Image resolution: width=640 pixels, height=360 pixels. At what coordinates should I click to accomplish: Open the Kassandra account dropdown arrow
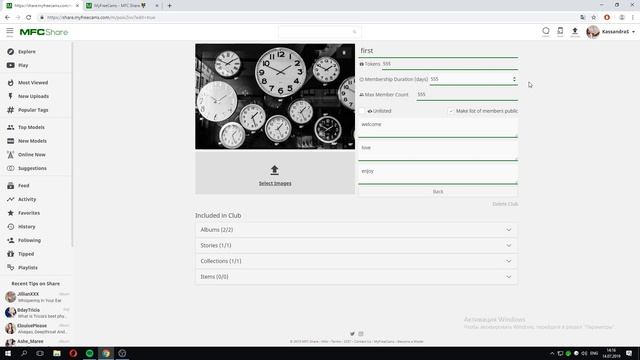pyautogui.click(x=633, y=32)
